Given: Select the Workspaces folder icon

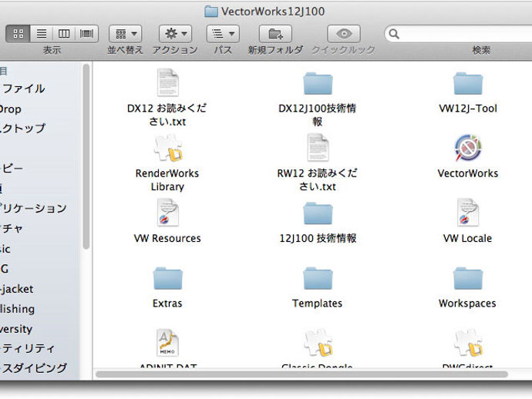Looking at the screenshot, I should [x=468, y=278].
